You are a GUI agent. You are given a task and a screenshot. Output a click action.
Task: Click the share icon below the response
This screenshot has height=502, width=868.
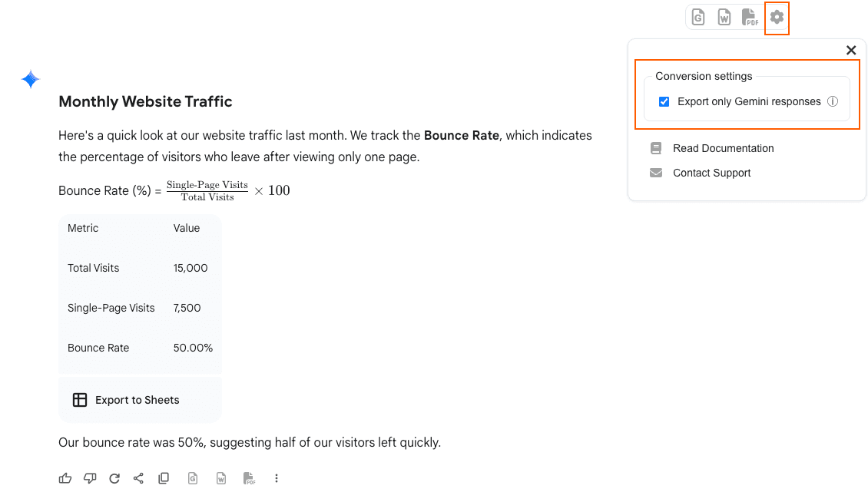139,478
